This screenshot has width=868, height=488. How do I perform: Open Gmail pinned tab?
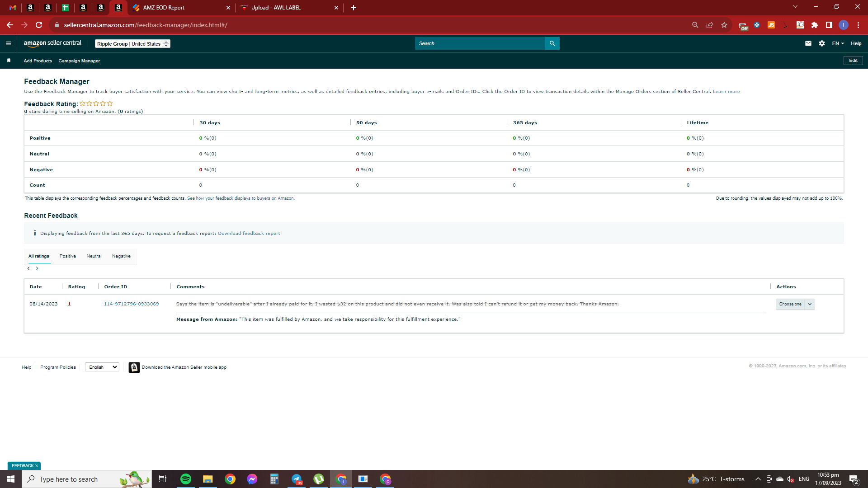pyautogui.click(x=13, y=8)
